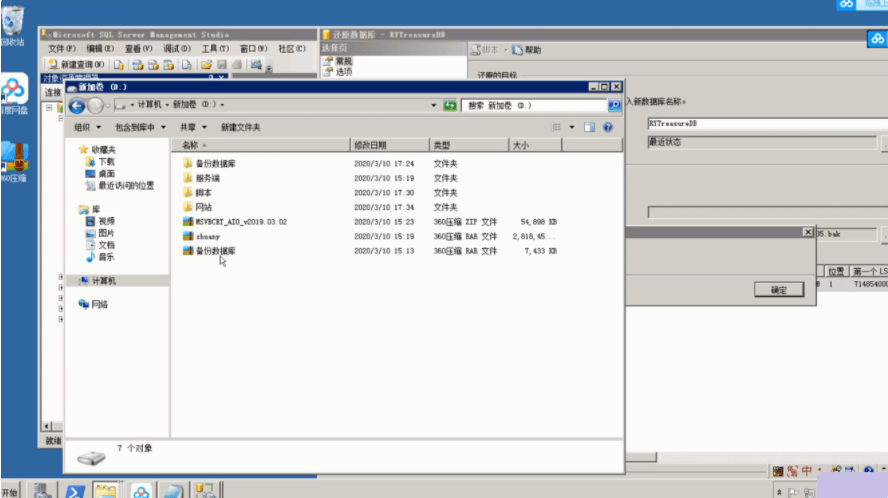The height and width of the screenshot is (498, 888).
Task: Click the 确定 button in the small dialog
Action: [x=779, y=290]
